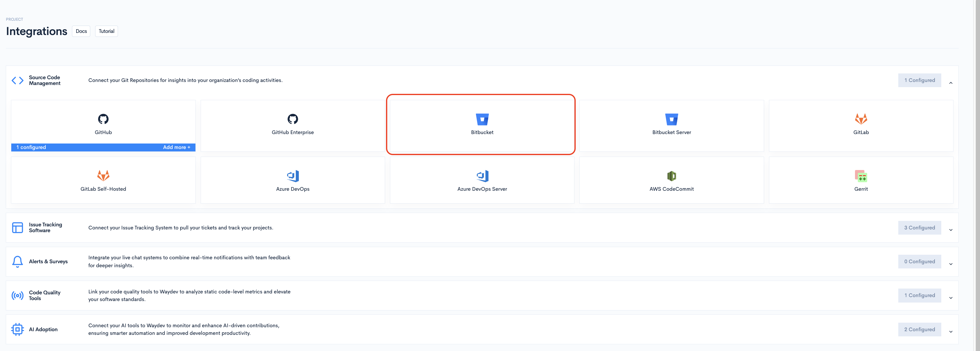Select GitLab Self-Hosted integration icon

(x=103, y=176)
